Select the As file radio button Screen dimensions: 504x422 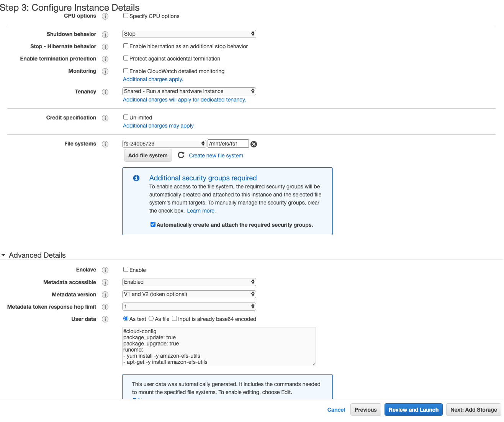pos(151,318)
